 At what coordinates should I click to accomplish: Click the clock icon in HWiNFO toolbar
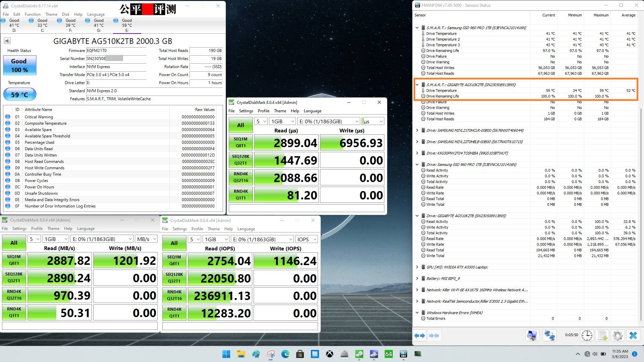click(x=587, y=336)
